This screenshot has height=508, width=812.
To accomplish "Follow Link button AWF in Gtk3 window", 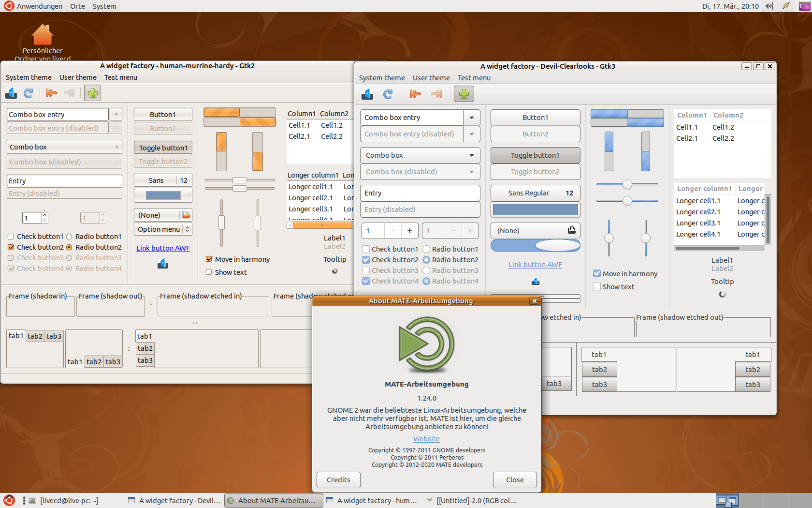I will 535,265.
